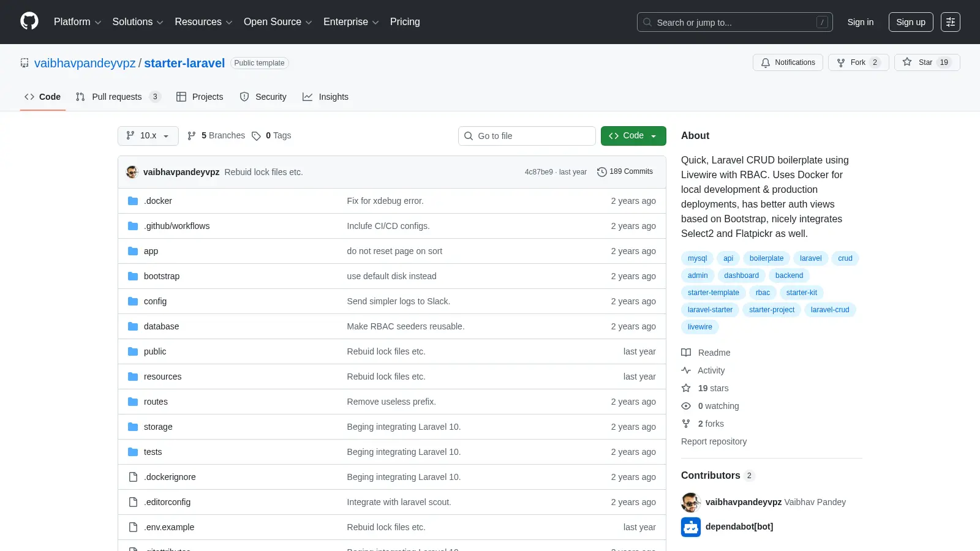980x551 pixels.
Task: Switch to the Pull requests tab
Action: 118,97
